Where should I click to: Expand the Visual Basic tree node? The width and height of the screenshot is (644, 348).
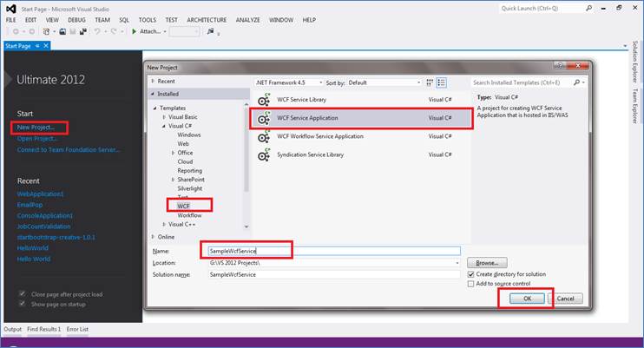point(164,116)
